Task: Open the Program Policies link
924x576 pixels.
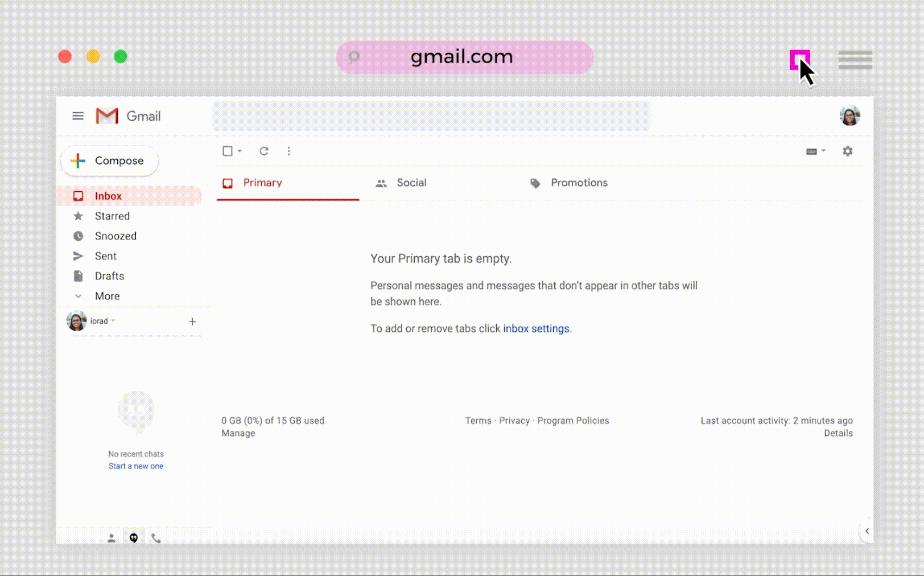Action: pos(573,421)
